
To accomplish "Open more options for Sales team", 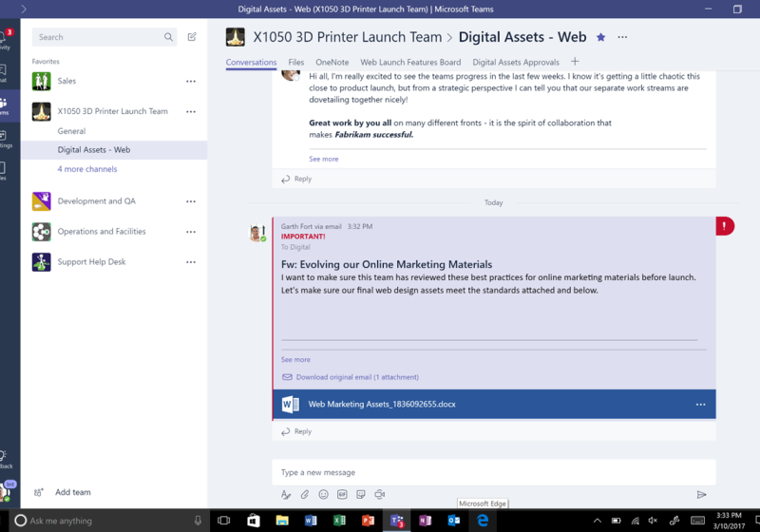I will click(191, 82).
